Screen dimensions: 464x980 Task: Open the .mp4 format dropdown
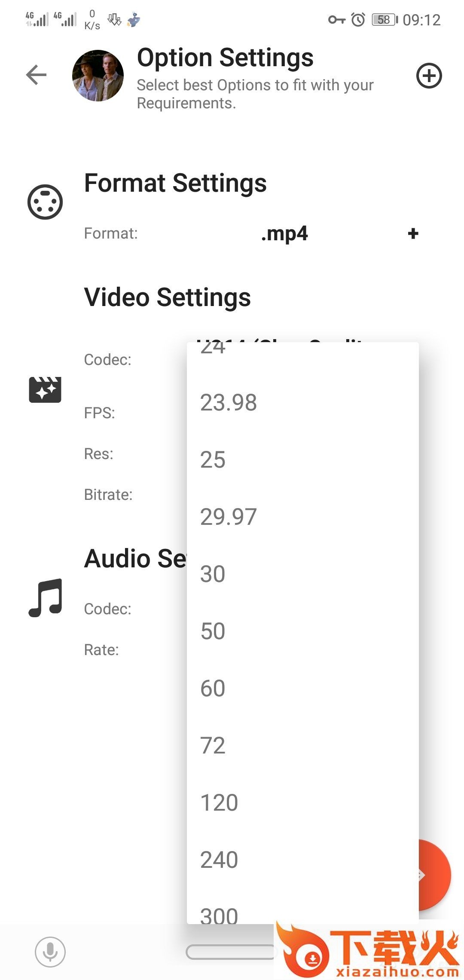(284, 234)
